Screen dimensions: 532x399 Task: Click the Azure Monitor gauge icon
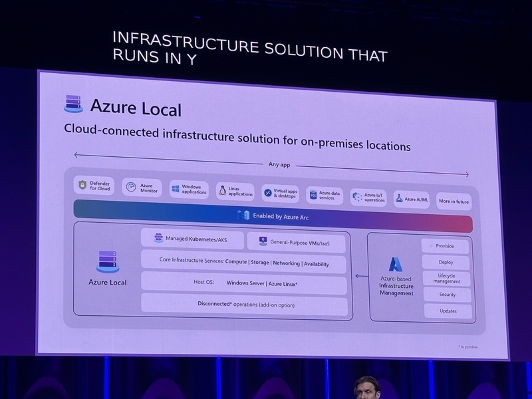pos(131,187)
